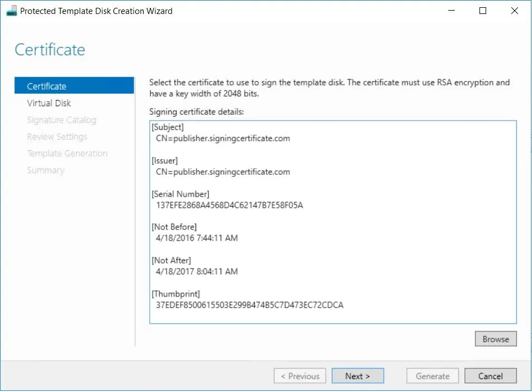Screen dimensions: 532x392
Task: Select the Template Generation step
Action: (x=67, y=153)
